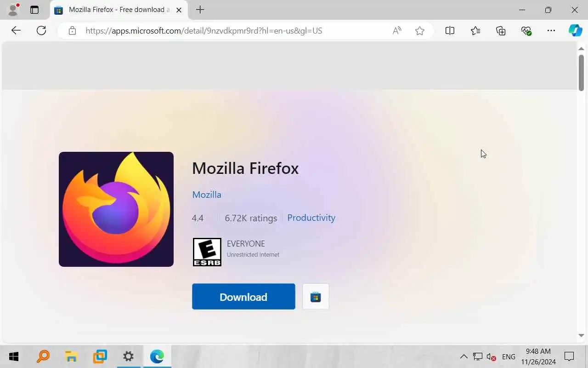Click the scrollbar up arrow
588x368 pixels.
pos(581,48)
